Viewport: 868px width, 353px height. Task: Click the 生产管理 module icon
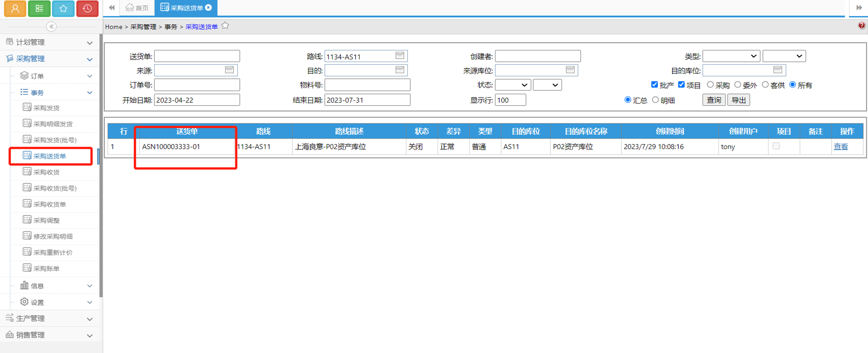[x=9, y=318]
